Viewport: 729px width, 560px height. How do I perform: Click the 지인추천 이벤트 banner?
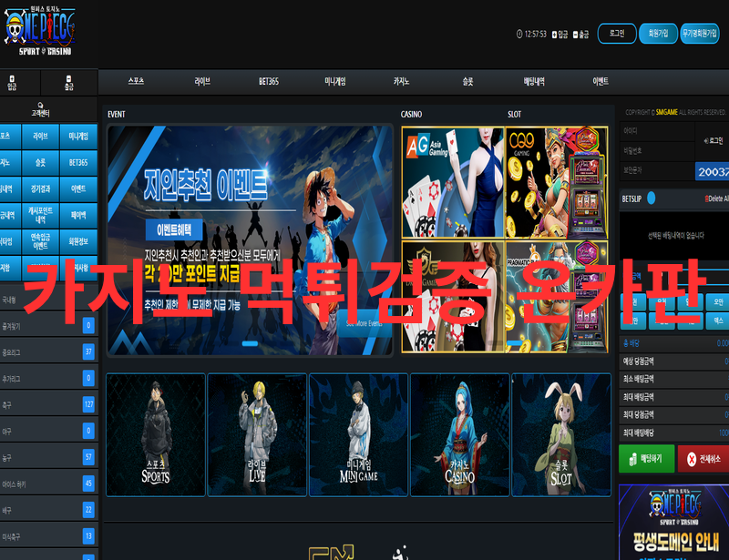click(250, 239)
